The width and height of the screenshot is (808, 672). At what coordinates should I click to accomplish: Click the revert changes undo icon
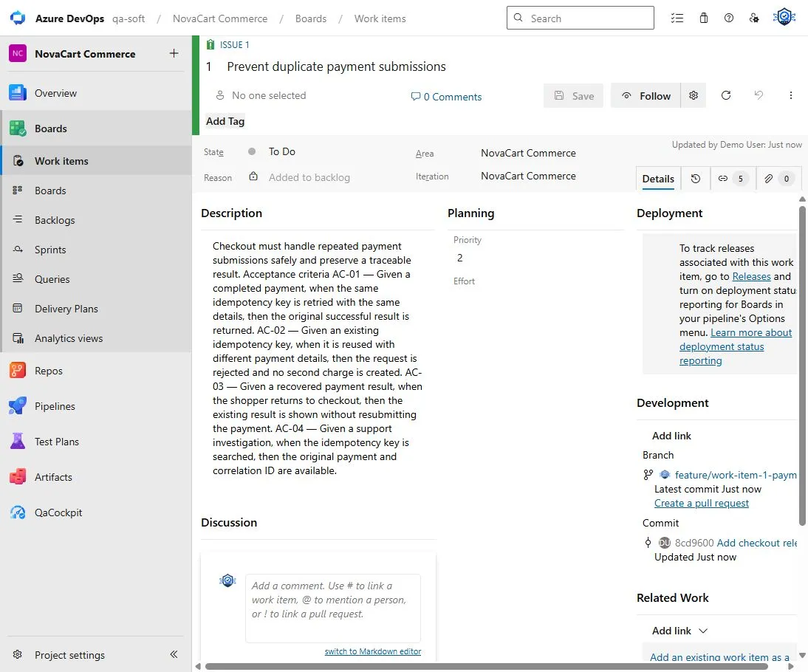click(759, 95)
